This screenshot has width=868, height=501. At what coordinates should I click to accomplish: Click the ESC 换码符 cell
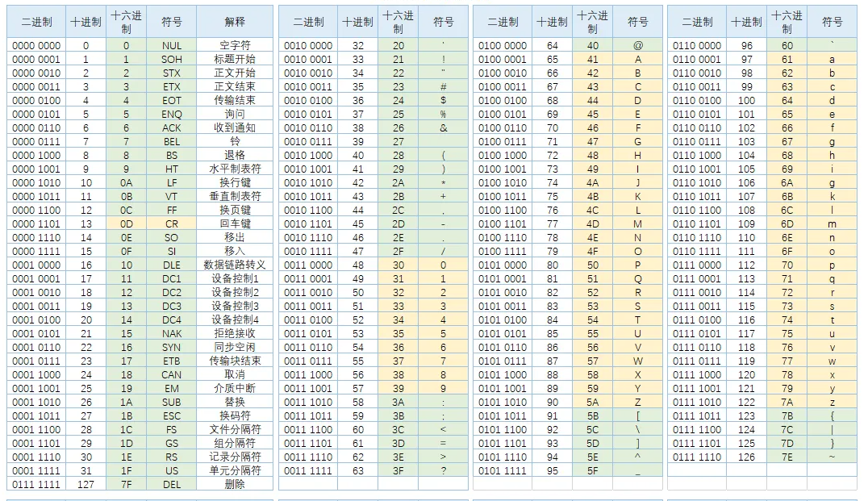[x=234, y=417]
